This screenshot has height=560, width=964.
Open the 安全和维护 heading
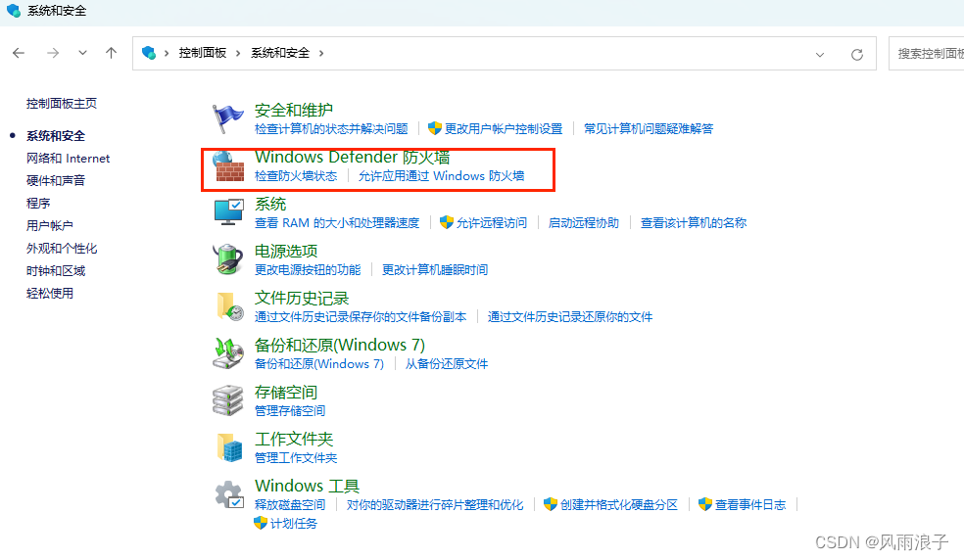(x=294, y=110)
